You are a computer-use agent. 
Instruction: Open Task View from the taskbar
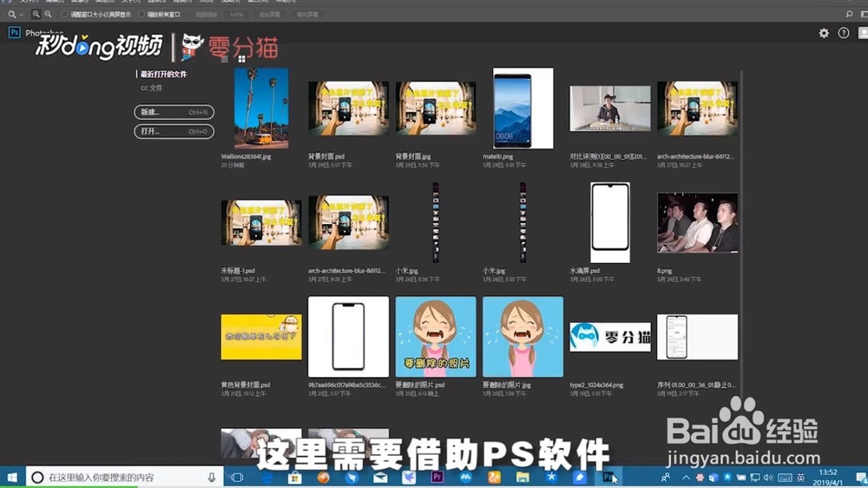pyautogui.click(x=238, y=477)
